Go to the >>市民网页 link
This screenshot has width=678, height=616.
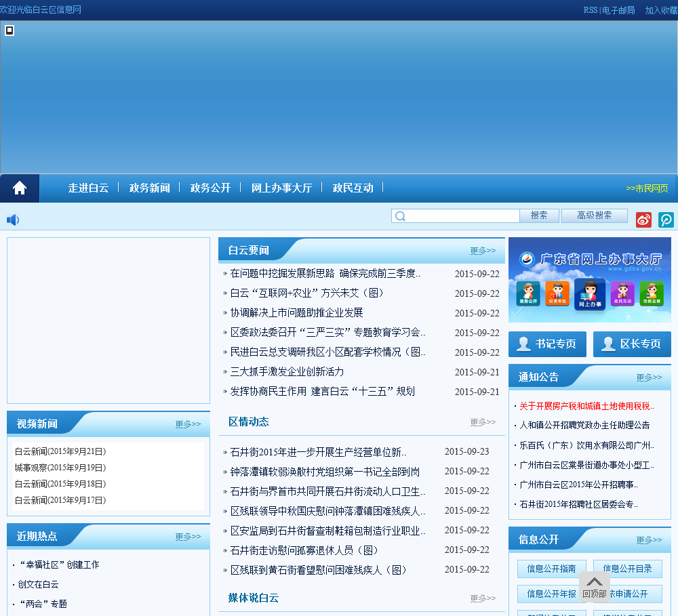pyautogui.click(x=647, y=188)
